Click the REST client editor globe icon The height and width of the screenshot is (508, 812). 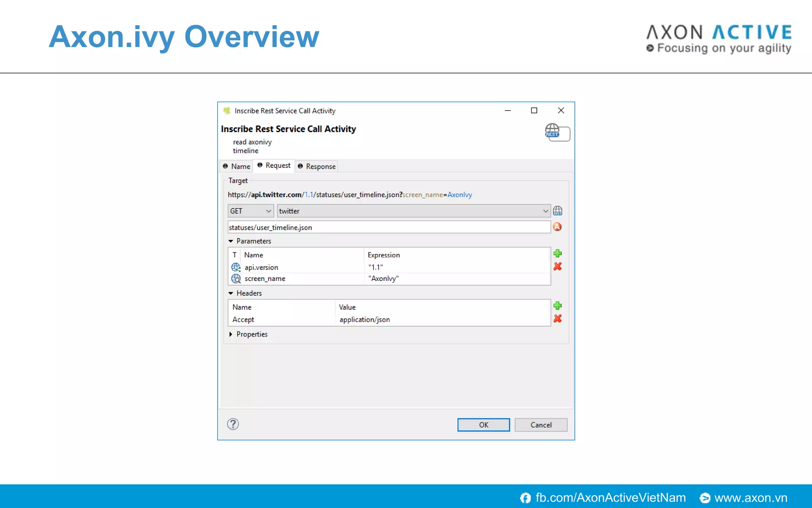pyautogui.click(x=557, y=211)
